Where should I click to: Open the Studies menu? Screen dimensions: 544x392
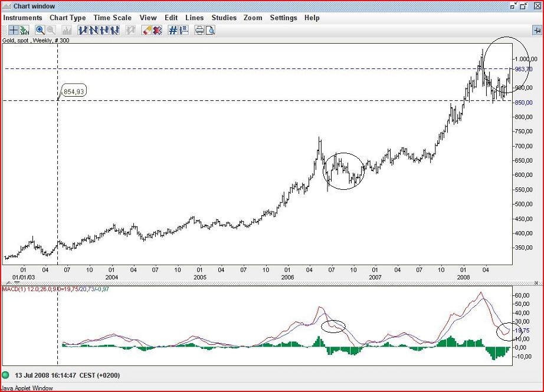pos(224,18)
